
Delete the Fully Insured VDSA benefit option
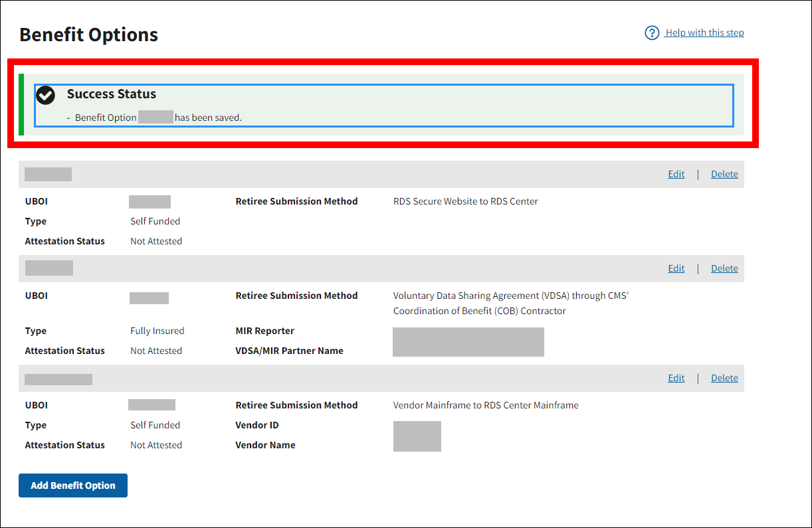724,268
